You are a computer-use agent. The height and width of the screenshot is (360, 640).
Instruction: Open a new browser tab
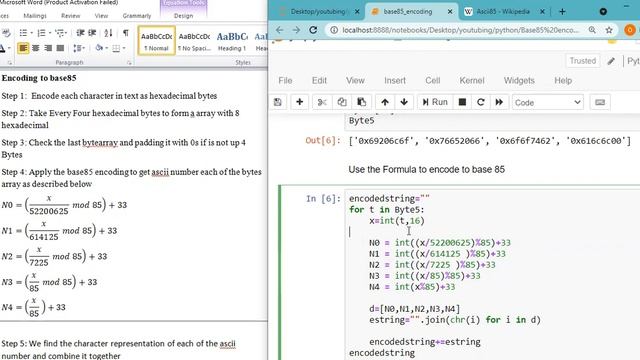[x=562, y=11]
